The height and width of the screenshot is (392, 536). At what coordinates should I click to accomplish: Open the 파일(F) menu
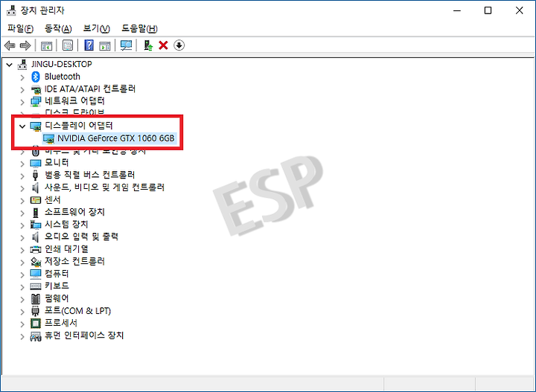click(x=21, y=29)
